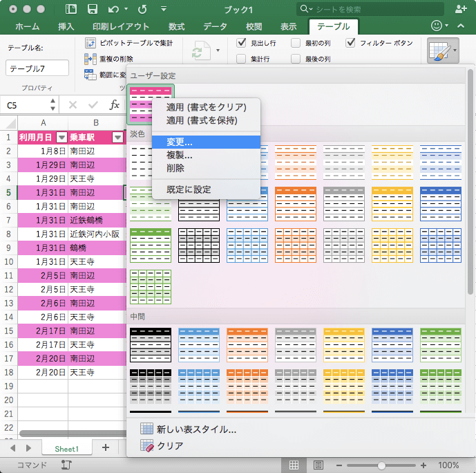Open the 数式 ribbon tab
The image size is (476, 473).
(x=176, y=26)
